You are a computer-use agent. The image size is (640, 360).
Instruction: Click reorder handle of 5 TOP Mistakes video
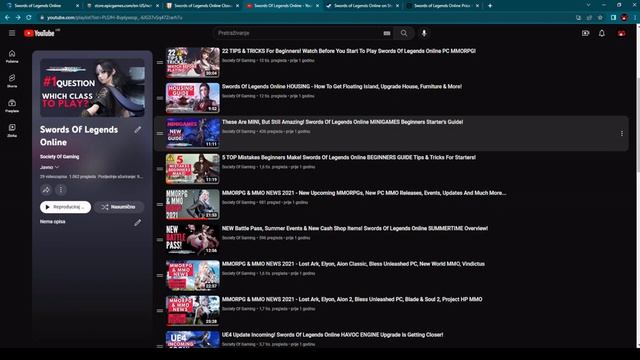[160, 169]
